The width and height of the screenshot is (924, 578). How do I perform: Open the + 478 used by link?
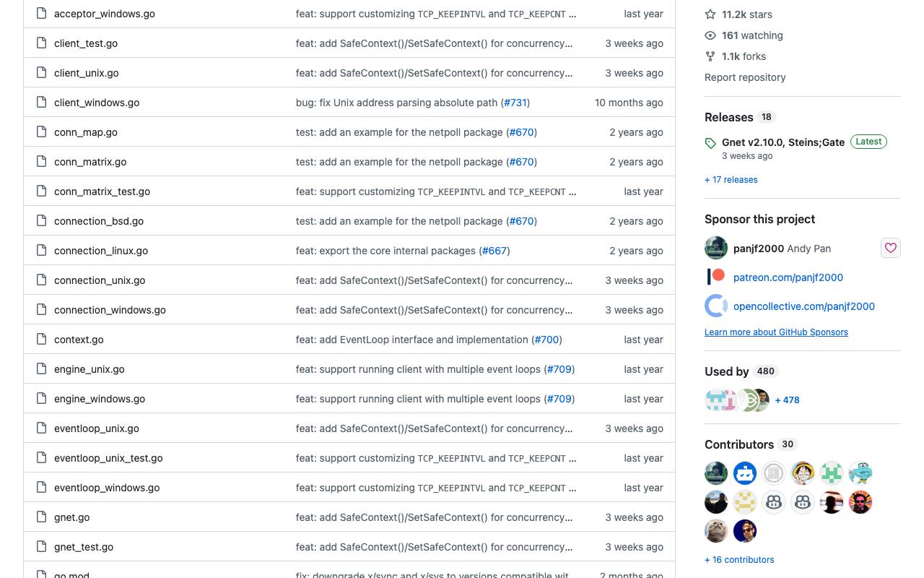point(787,400)
